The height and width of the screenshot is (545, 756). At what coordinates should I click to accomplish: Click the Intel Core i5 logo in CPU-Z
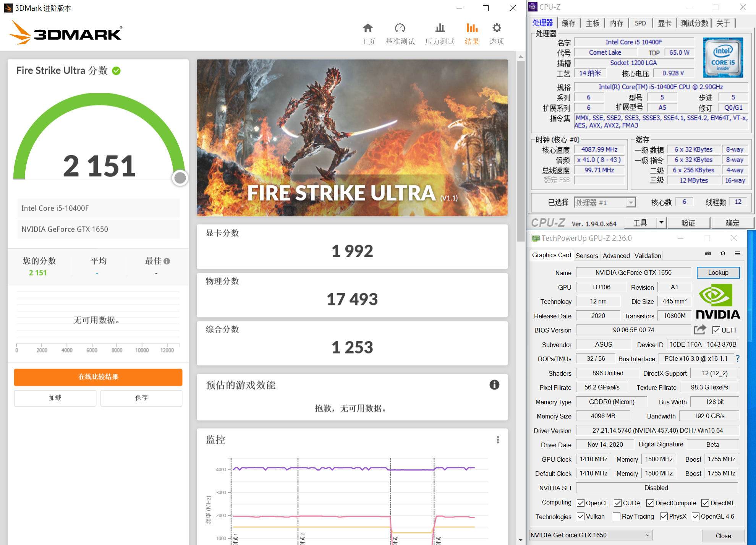coord(723,57)
